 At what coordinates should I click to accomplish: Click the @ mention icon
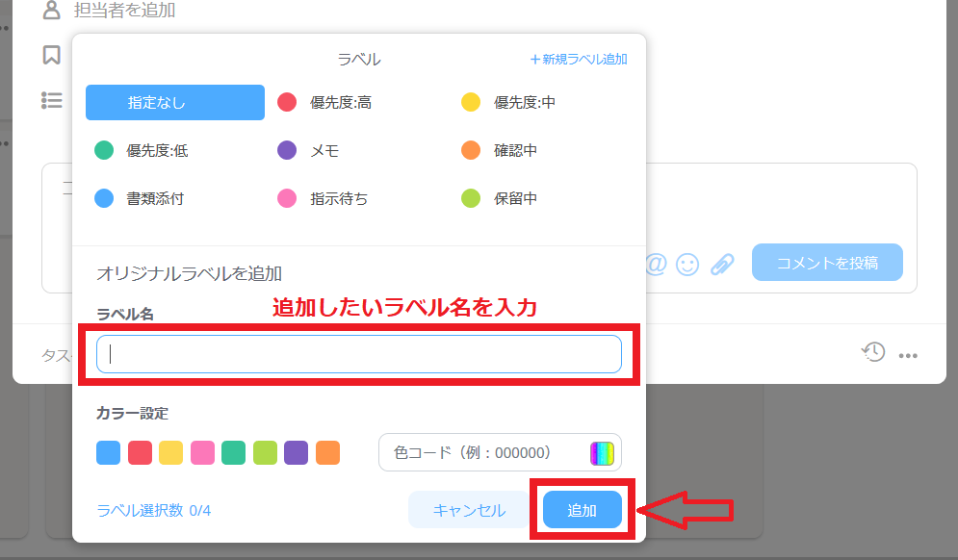pos(656,264)
